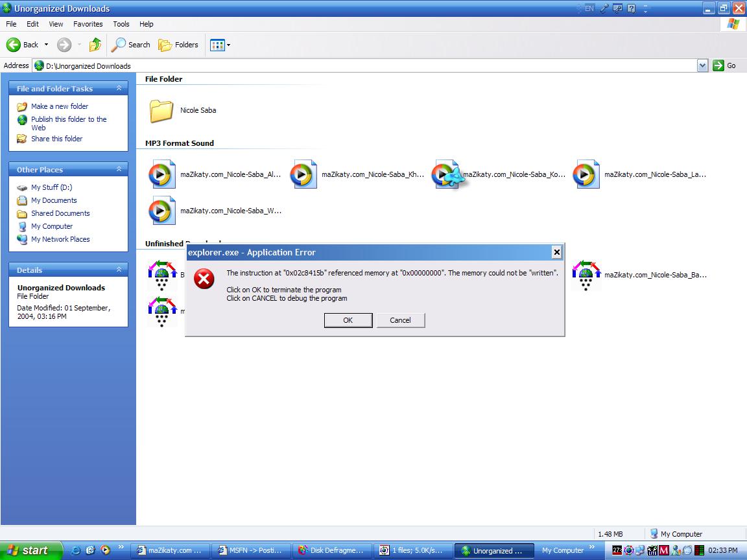Launch Internet Explorer from quick launch
Screen dimensions: 747x560
point(76,550)
